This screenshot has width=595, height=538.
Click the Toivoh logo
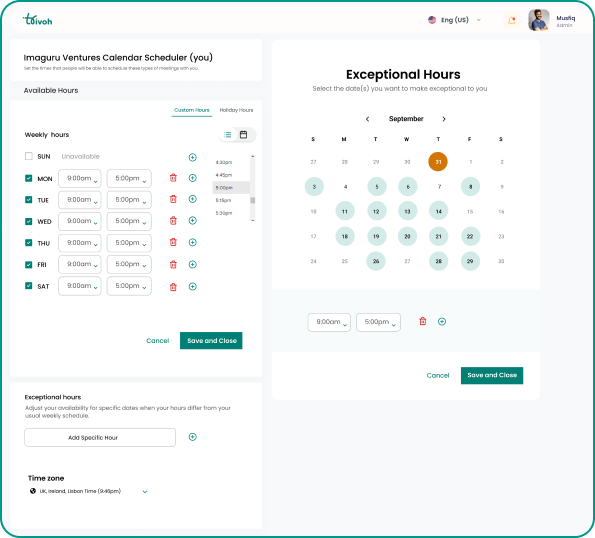37,19
